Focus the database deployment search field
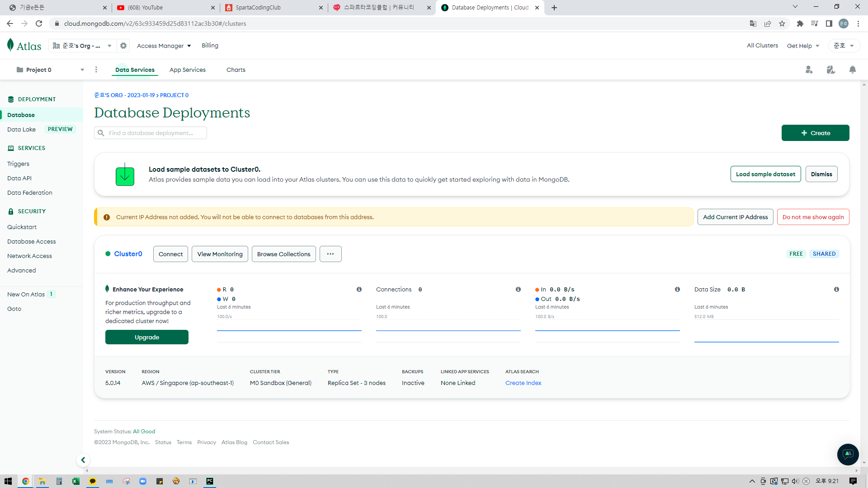This screenshot has height=488, width=868. pyautogui.click(x=151, y=133)
